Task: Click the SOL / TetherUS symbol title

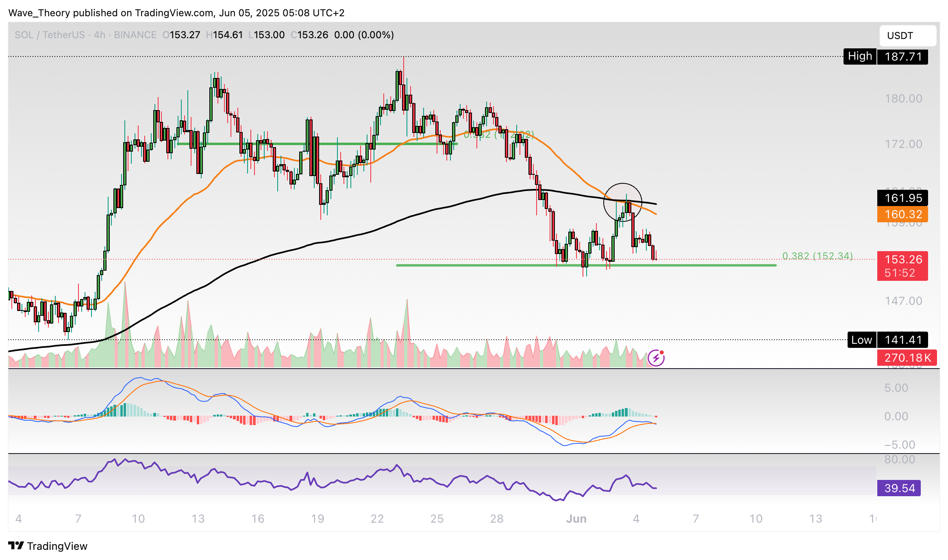Action: tap(50, 35)
